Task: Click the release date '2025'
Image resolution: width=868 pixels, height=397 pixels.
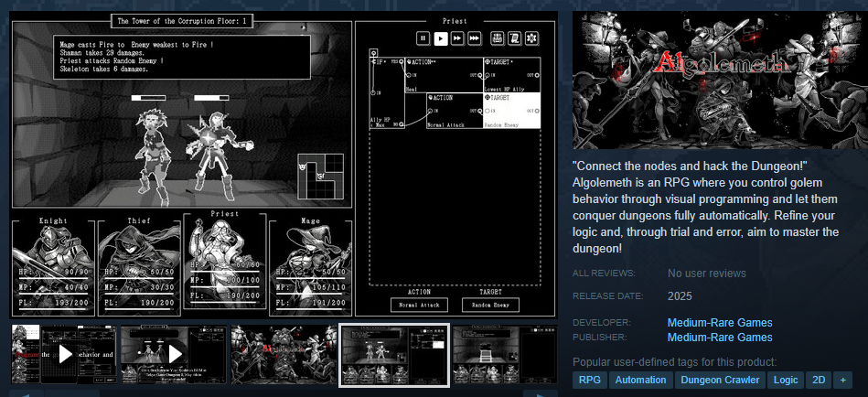Action: click(x=680, y=296)
